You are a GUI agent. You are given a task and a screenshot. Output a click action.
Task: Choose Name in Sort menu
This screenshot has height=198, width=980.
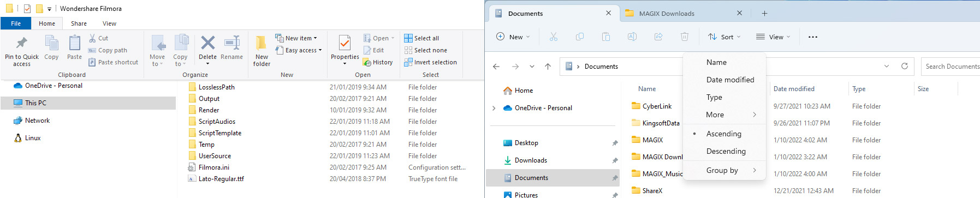[724, 62]
